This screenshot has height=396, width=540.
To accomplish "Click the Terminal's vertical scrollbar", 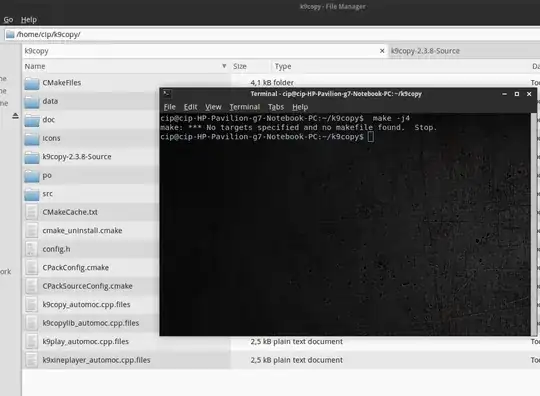I will pyautogui.click(x=534, y=224).
